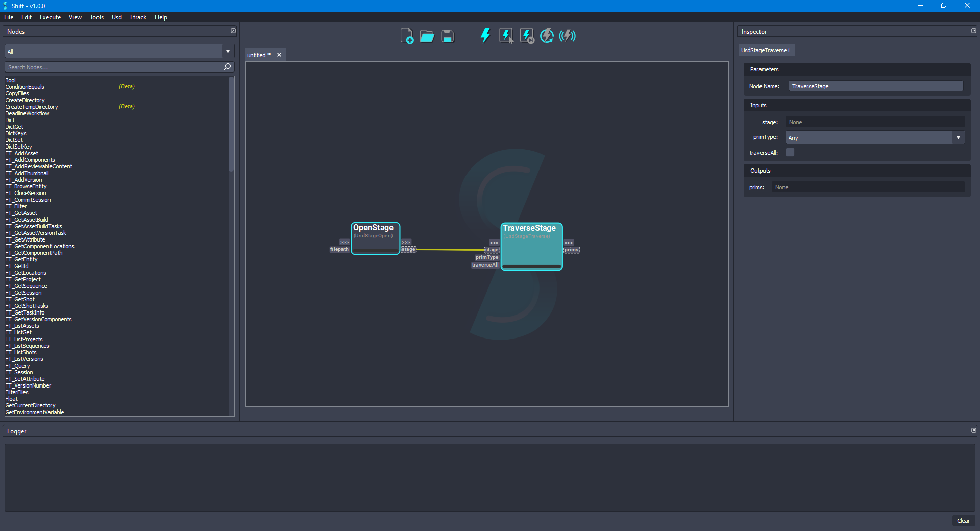The height and width of the screenshot is (531, 980).
Task: Save the current graph
Action: click(447, 36)
